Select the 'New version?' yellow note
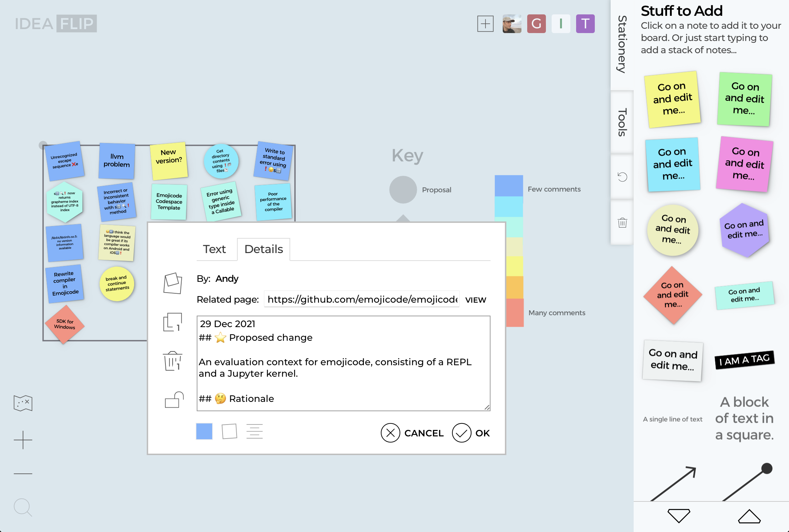Image resolution: width=789 pixels, height=532 pixels. click(169, 161)
